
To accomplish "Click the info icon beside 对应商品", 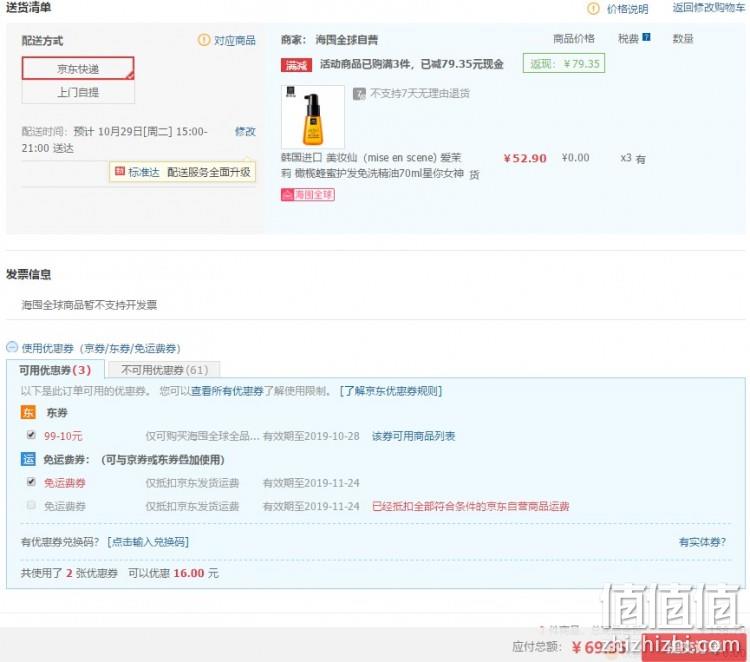I will 204,40.
